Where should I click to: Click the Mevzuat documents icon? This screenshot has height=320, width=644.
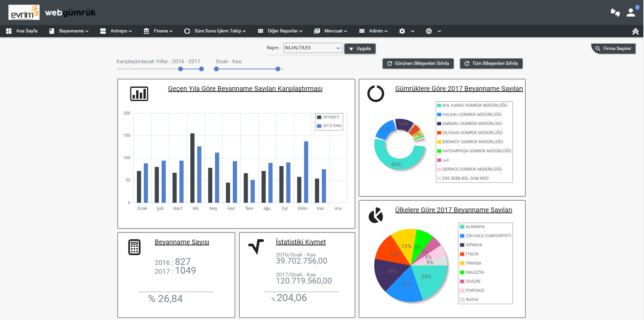tap(317, 31)
